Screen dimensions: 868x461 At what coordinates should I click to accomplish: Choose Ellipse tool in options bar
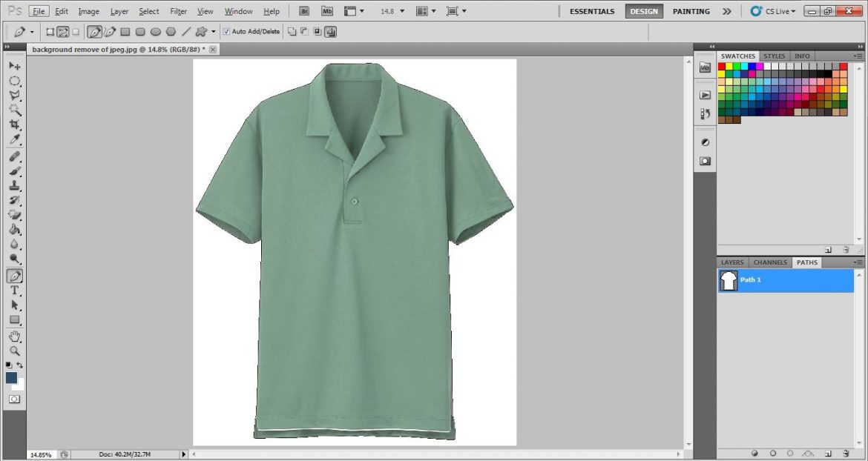click(156, 32)
